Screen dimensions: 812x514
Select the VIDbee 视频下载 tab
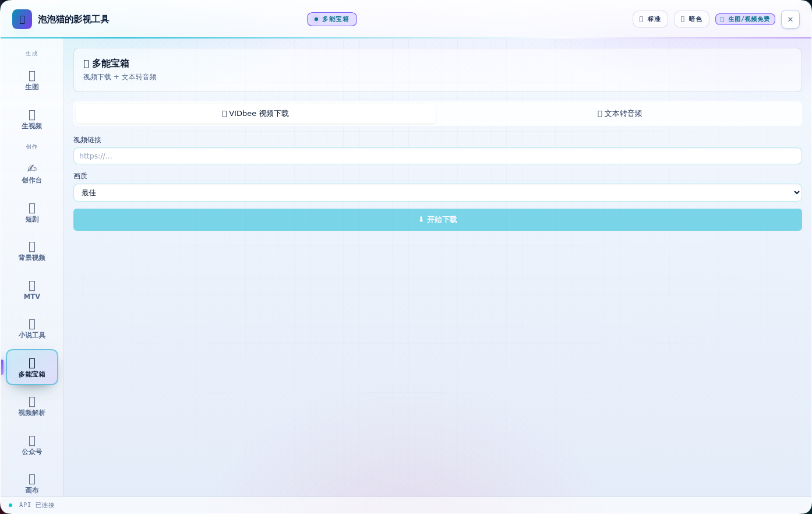coord(256,114)
